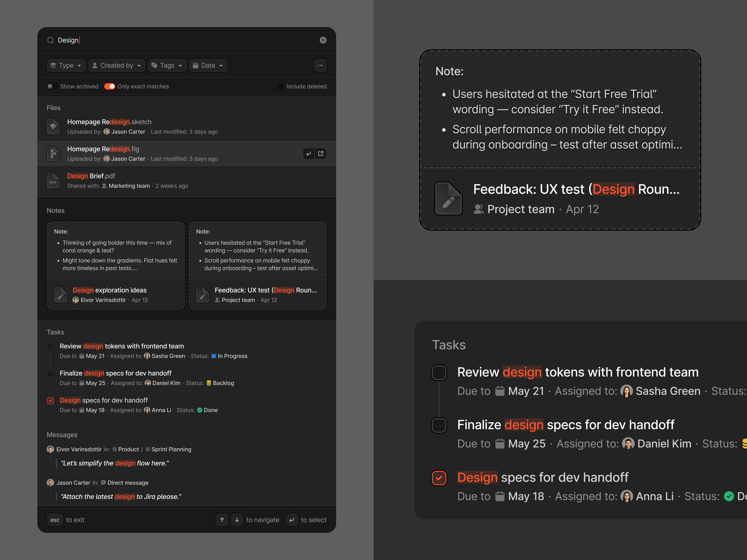Image resolution: width=747 pixels, height=560 pixels.
Task: Click the search magnifier icon
Action: 50,40
